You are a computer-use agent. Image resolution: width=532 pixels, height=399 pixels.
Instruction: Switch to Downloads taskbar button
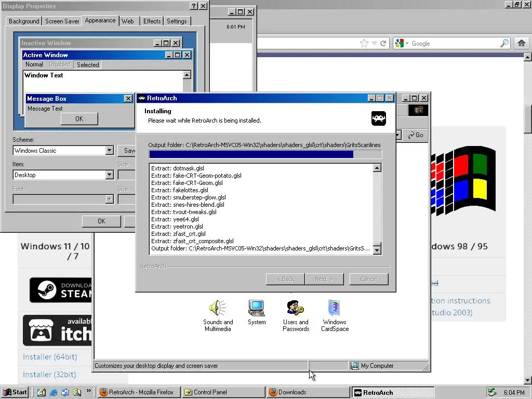point(308,392)
